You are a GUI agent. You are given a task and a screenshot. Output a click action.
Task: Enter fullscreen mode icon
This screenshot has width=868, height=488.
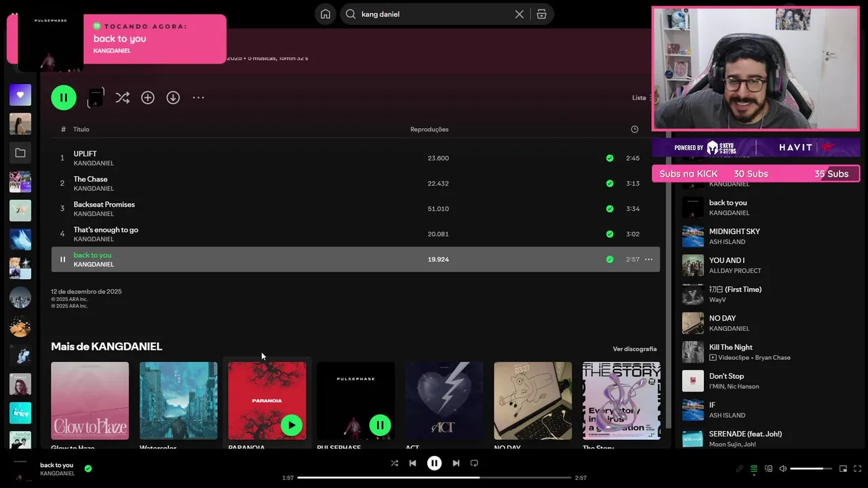pyautogui.click(x=857, y=468)
